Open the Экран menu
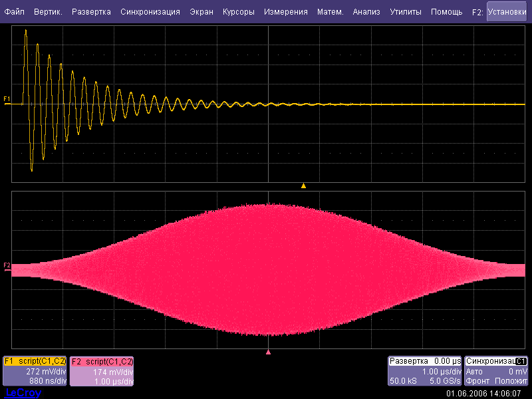 (x=201, y=12)
